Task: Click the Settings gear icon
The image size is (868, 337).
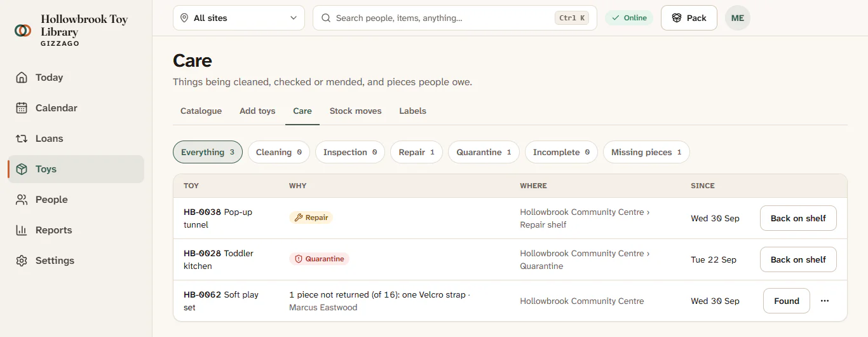Action: pos(22,261)
